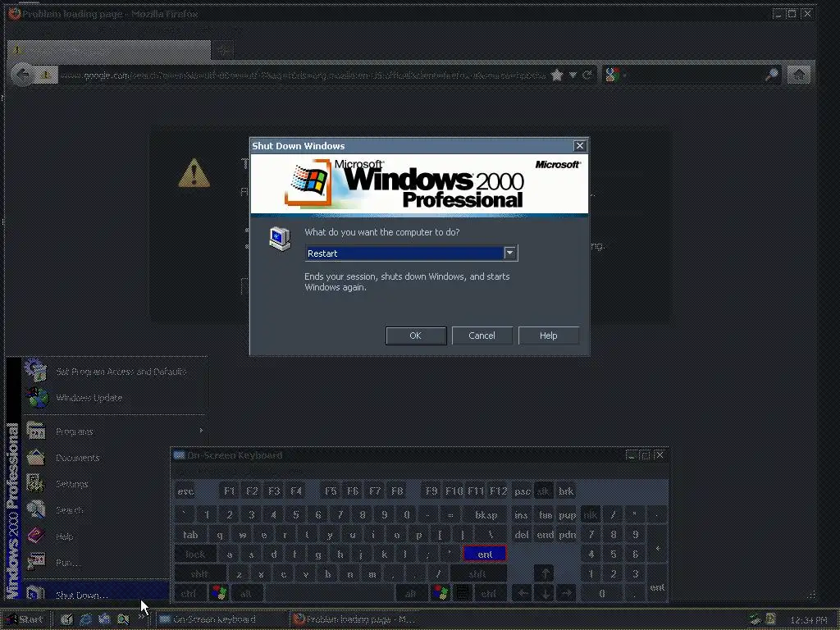Click the warning triangle on error page

click(x=194, y=173)
